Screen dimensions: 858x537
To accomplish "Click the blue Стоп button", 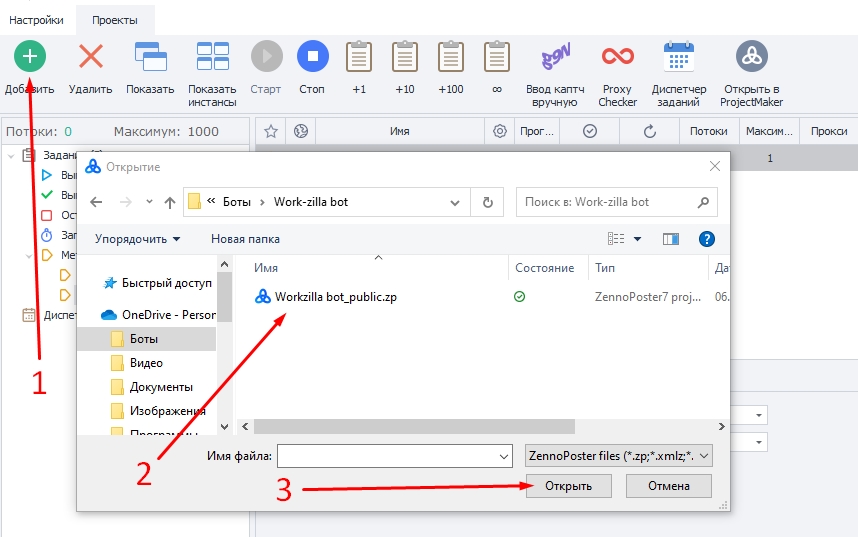I will pyautogui.click(x=312, y=56).
